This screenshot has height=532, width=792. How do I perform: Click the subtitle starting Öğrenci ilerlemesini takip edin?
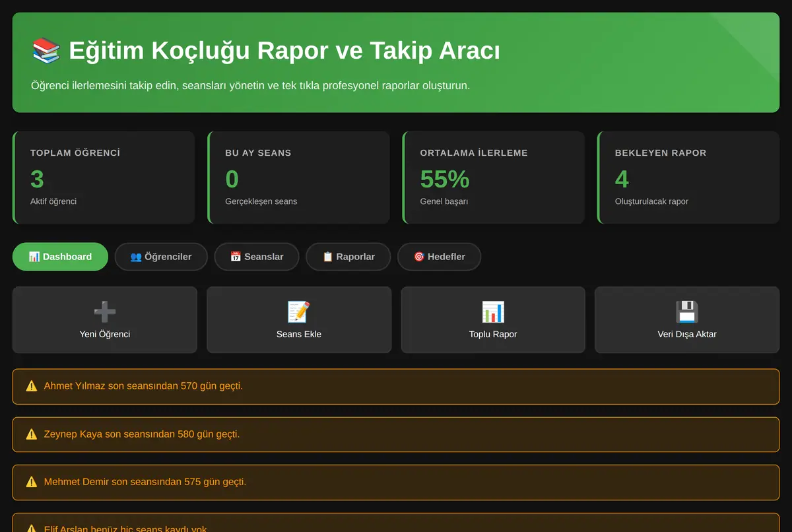(250, 86)
